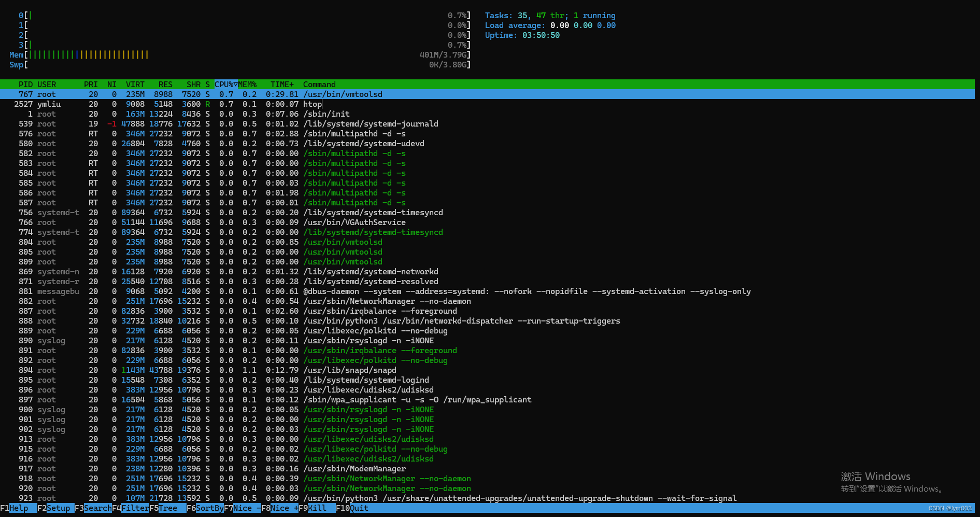
Task: Click F7 Nice minus button
Action: (243, 508)
